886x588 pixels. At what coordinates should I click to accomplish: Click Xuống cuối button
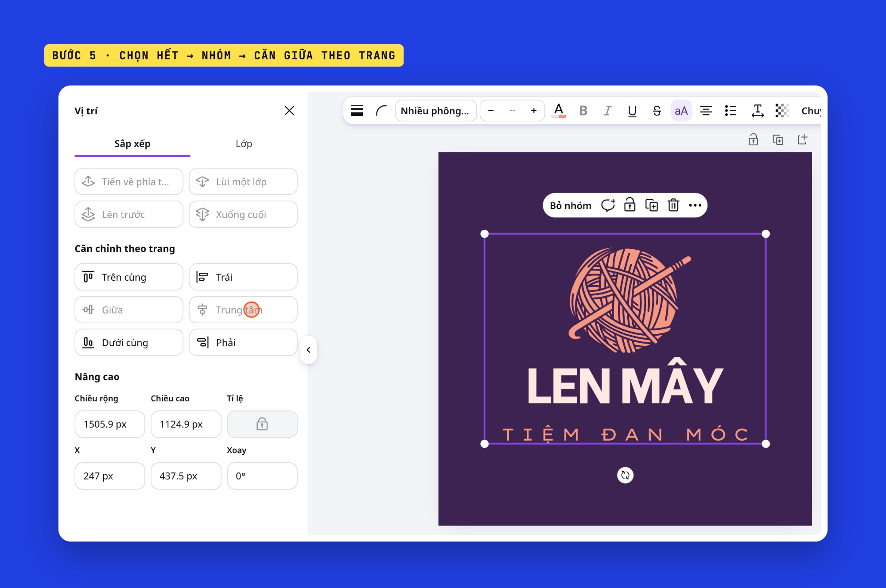[x=243, y=214]
